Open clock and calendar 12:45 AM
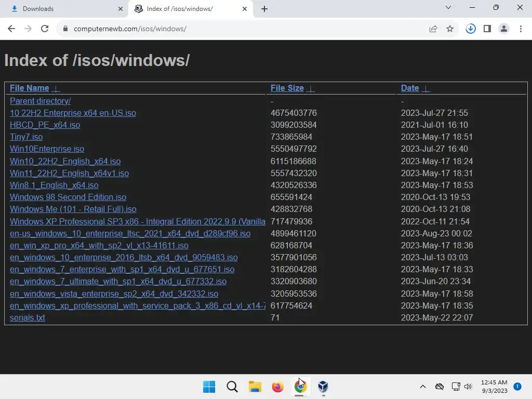 (x=495, y=387)
